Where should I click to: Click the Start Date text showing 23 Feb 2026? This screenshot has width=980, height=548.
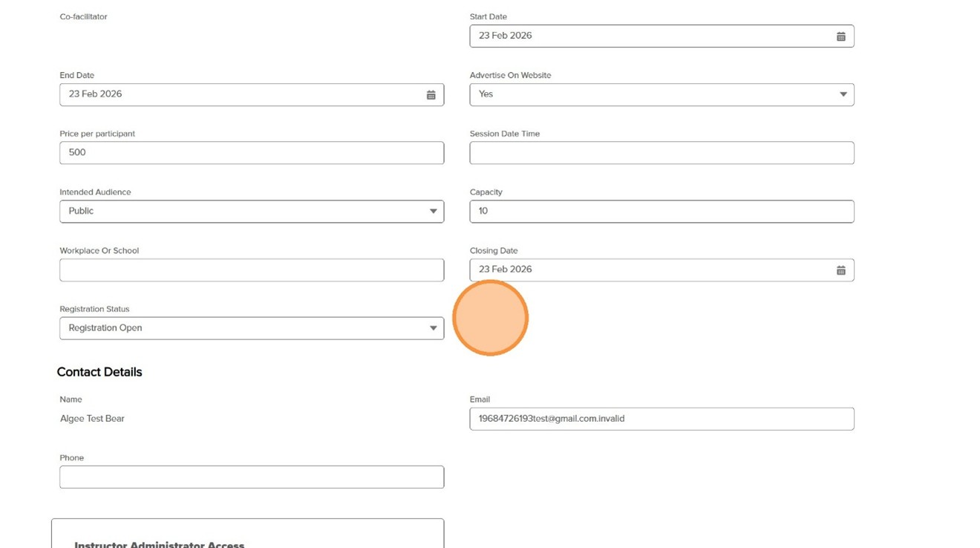(506, 36)
